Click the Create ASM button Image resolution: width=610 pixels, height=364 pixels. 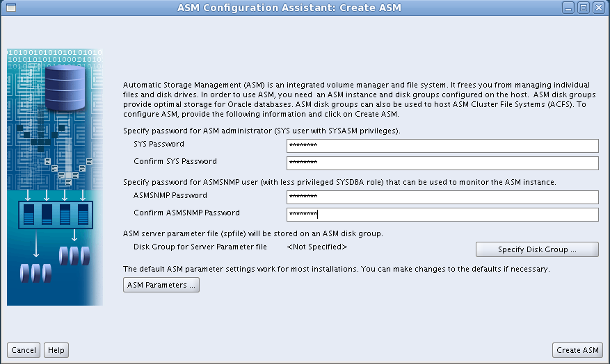tap(577, 350)
